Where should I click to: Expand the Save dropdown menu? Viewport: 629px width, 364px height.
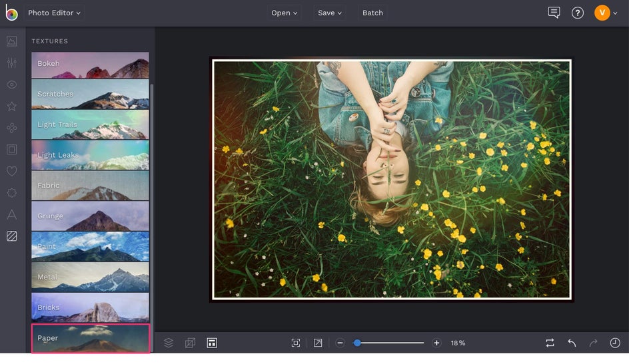[330, 13]
